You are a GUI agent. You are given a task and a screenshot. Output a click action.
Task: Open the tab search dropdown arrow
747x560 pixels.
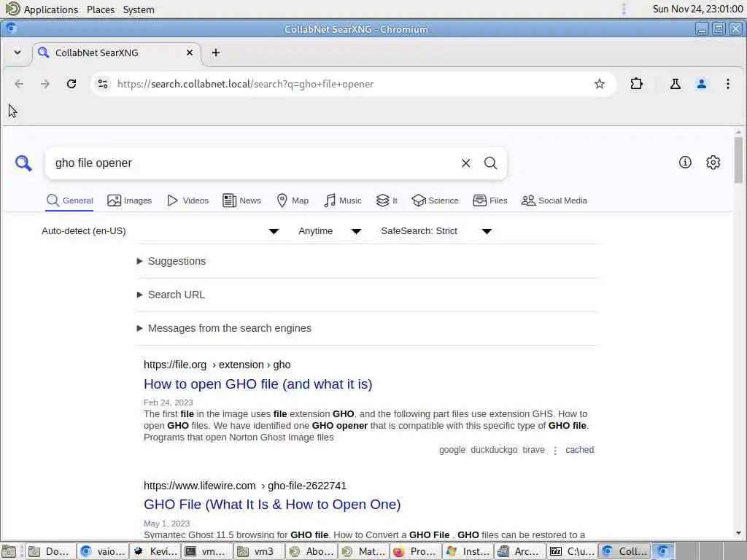point(18,52)
